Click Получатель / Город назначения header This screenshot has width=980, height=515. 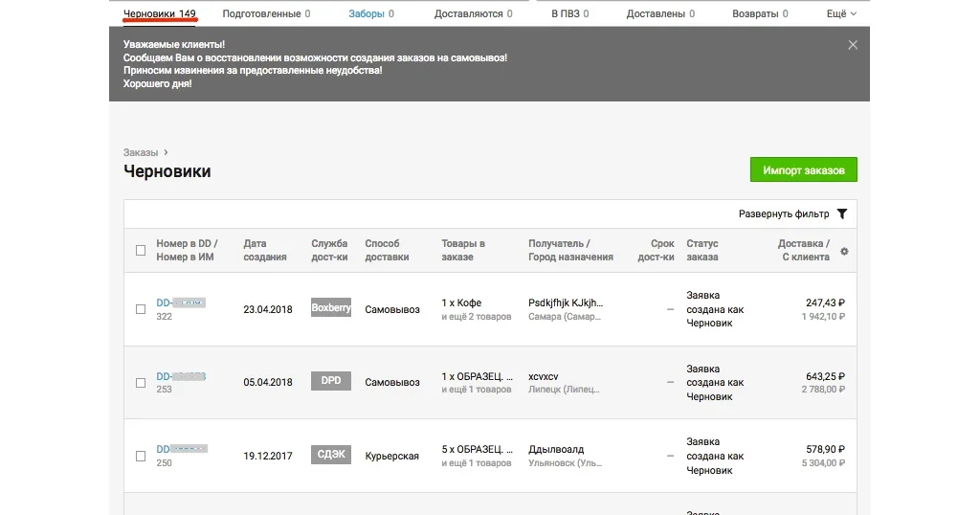[570, 250]
